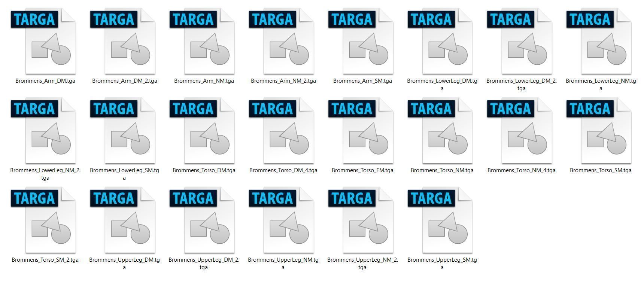Screen dimensions: 644x301
Task: Select the Brommens_Arm_DM_2.tga file icon
Action: pos(123,41)
